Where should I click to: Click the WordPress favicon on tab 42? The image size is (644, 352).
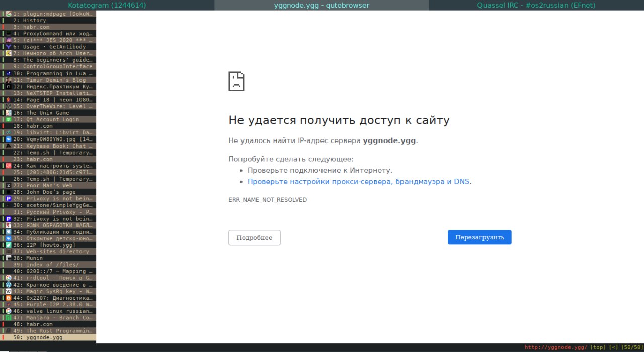click(9, 285)
